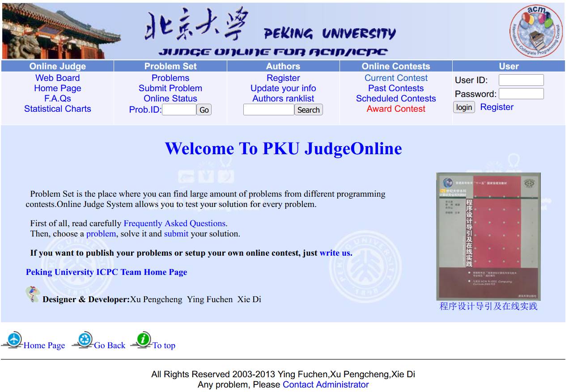This screenshot has height=392, width=569.
Task: Open Peking University ICPC Team Home Page
Action: (x=106, y=272)
